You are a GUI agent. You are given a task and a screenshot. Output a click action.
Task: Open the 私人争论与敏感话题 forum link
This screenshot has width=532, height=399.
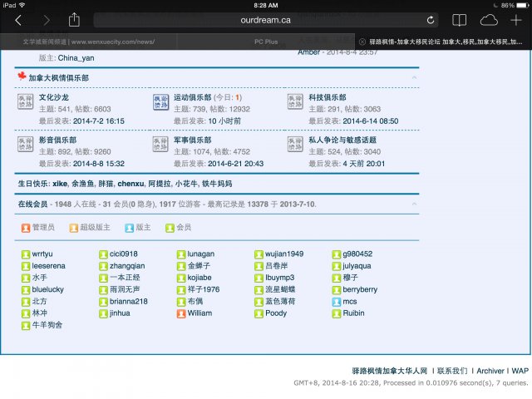point(342,140)
